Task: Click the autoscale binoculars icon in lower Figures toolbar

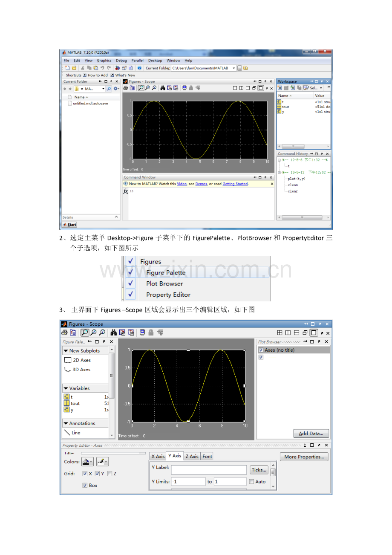Action: pyautogui.click(x=114, y=332)
